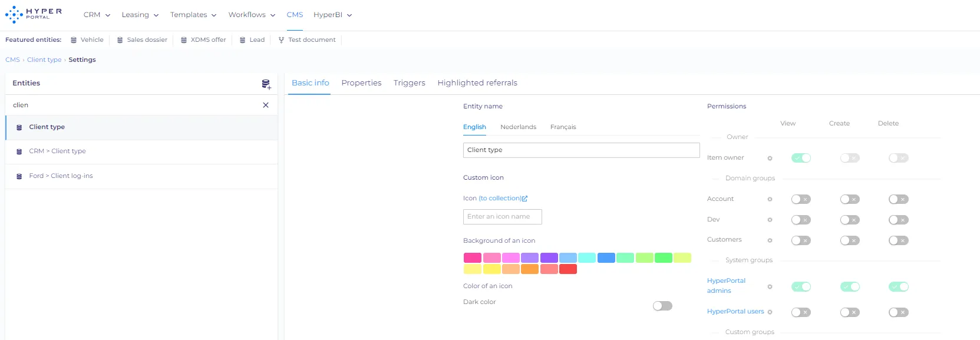Pick the hot pink icon background swatch
This screenshot has height=340, width=980.
(x=473, y=258)
